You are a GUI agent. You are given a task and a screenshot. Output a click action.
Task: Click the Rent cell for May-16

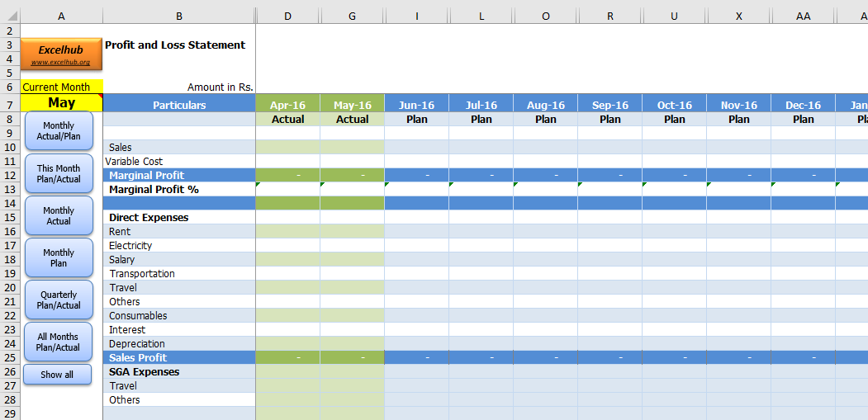point(352,231)
